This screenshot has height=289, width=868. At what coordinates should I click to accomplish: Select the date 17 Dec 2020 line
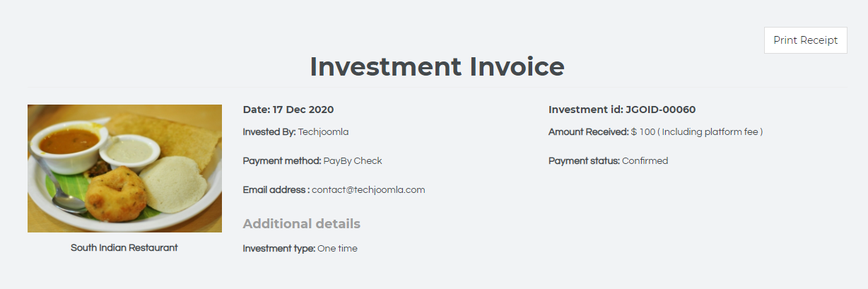click(x=288, y=110)
